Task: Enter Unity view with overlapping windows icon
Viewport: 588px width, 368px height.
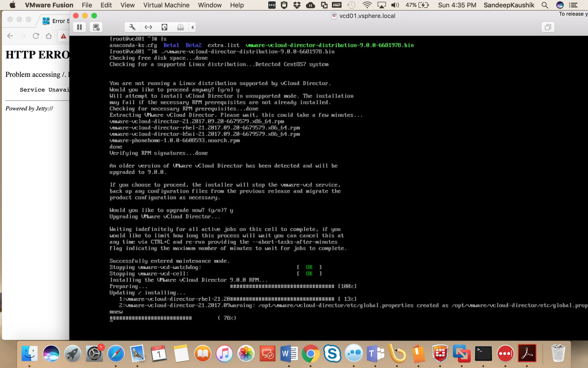Action: tap(548, 27)
